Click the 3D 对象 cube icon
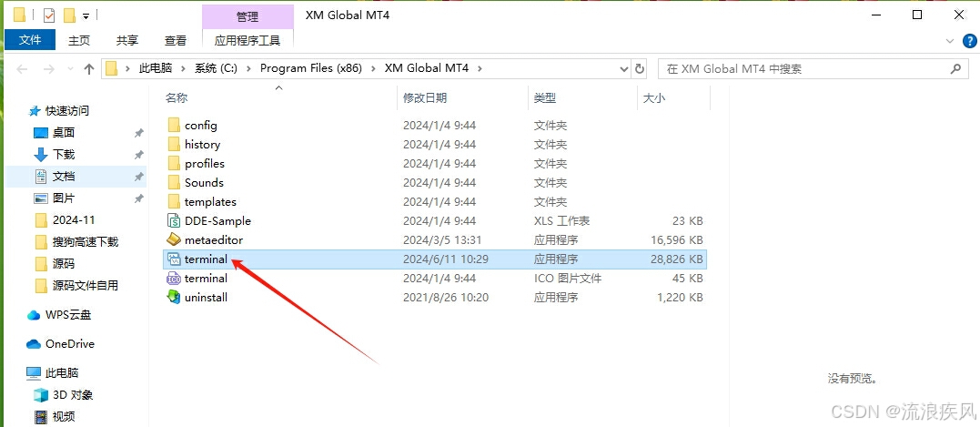Screen dimensions: 980x427 click(41, 395)
